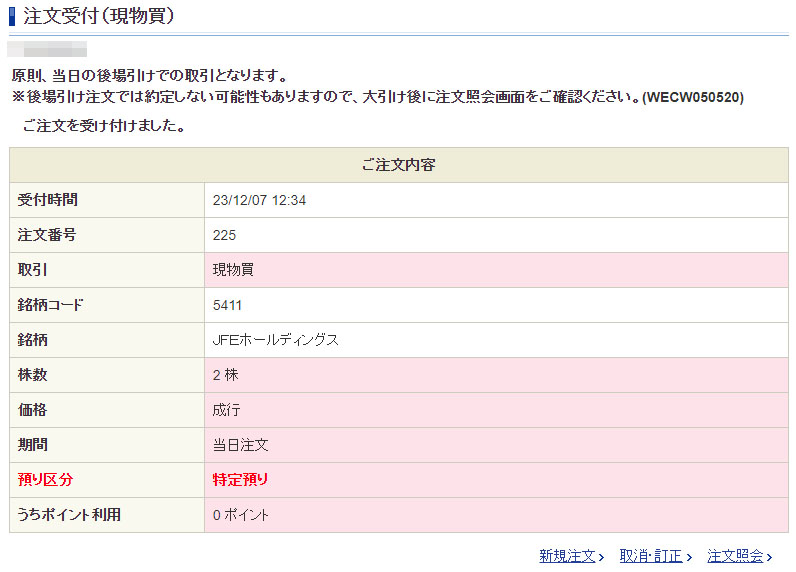Click the blue marker beside 注文受付 heading
The width and height of the screenshot is (796, 572).
(x=13, y=16)
